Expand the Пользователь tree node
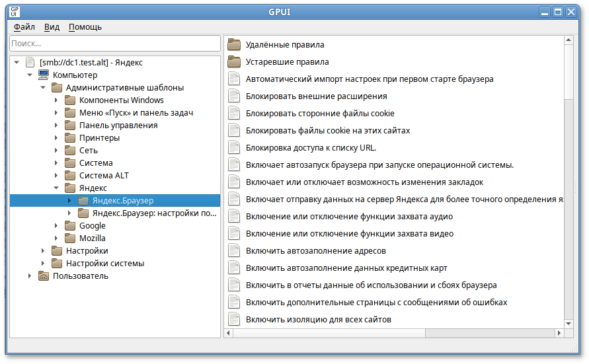This screenshot has height=364, width=589. 30,276
